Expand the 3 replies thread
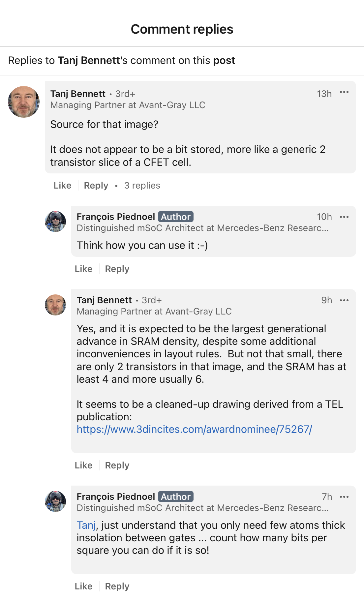Viewport: 364px width, 598px height. 142,186
